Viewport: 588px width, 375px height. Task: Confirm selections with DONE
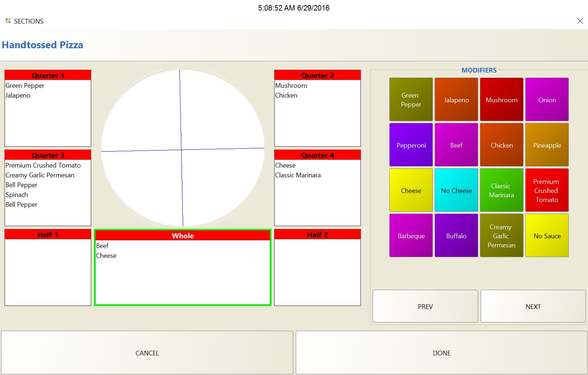[442, 353]
